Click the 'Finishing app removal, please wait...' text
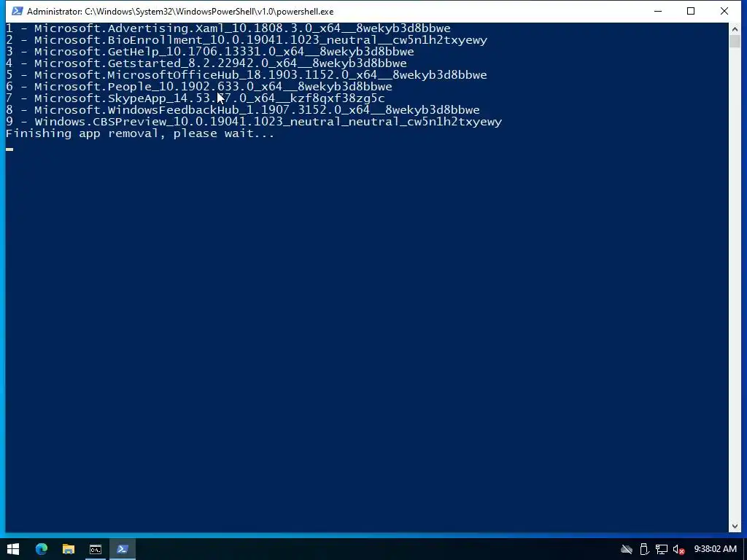This screenshot has width=747, height=560. (140, 133)
